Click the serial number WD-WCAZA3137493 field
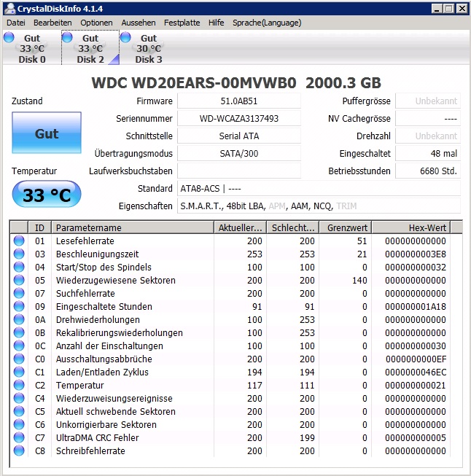The image size is (471, 476). (239, 118)
